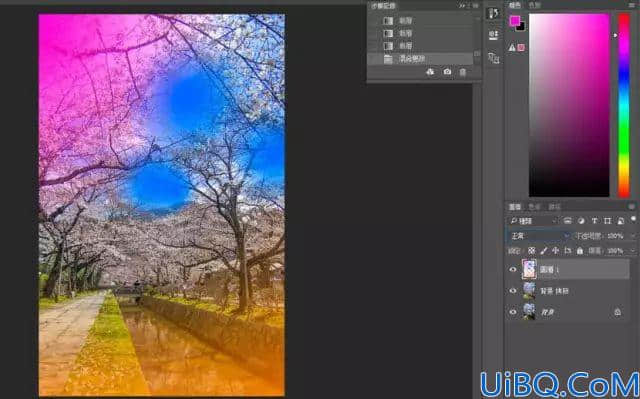This screenshot has height=399, width=640.
Task: Filter layers by type layers T icon
Action: [x=594, y=221]
